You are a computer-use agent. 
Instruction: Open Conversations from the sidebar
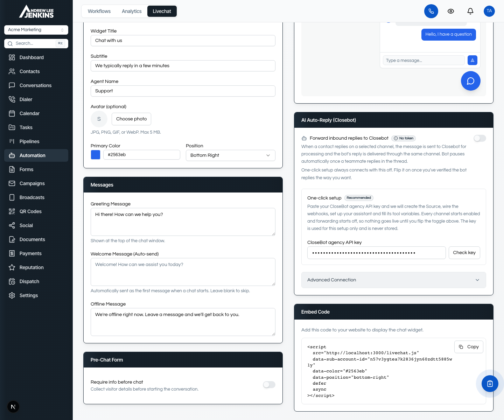(36, 85)
